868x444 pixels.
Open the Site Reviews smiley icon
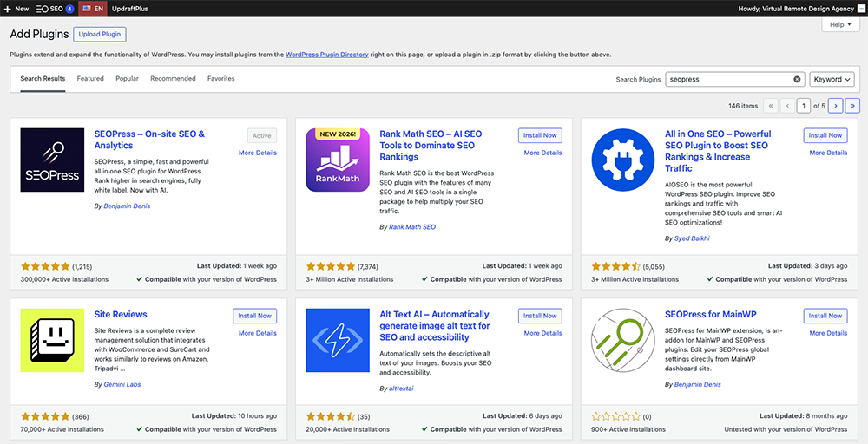[x=52, y=340]
